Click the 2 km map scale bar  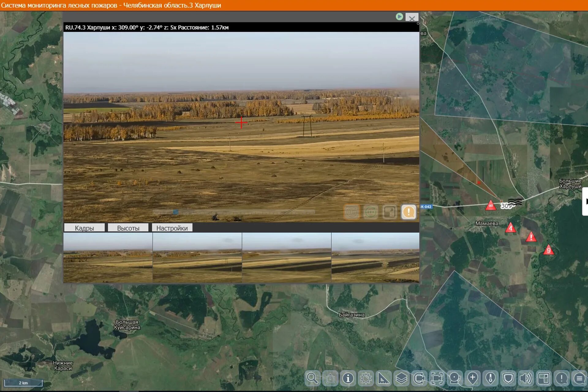(x=23, y=383)
